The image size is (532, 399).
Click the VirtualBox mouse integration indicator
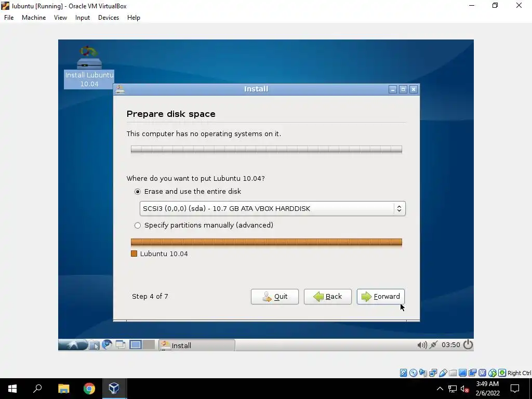tap(493, 373)
